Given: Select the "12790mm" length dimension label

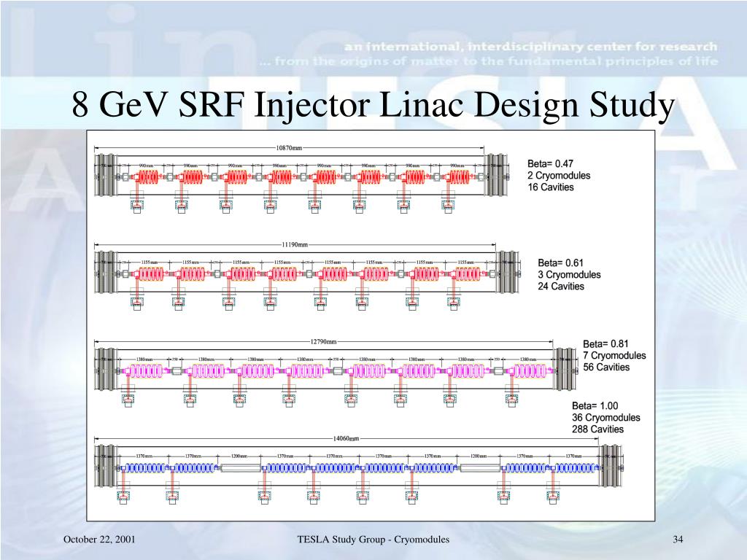Looking at the screenshot, I should [x=323, y=341].
